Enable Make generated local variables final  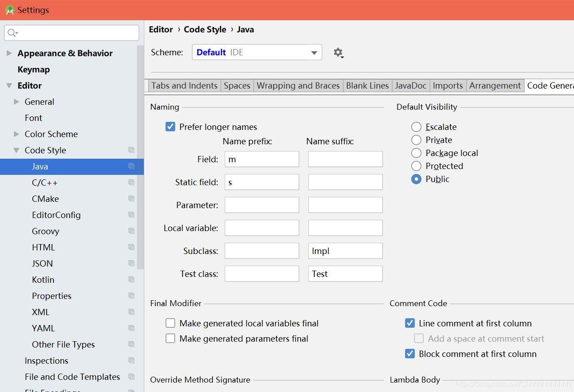click(170, 323)
